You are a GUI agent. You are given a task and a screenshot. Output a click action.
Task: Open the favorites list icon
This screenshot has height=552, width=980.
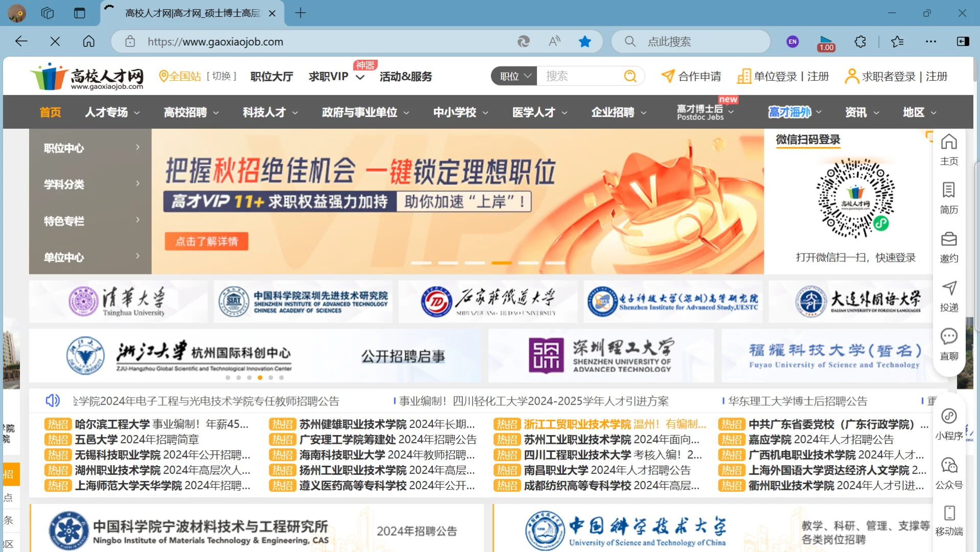pos(897,41)
